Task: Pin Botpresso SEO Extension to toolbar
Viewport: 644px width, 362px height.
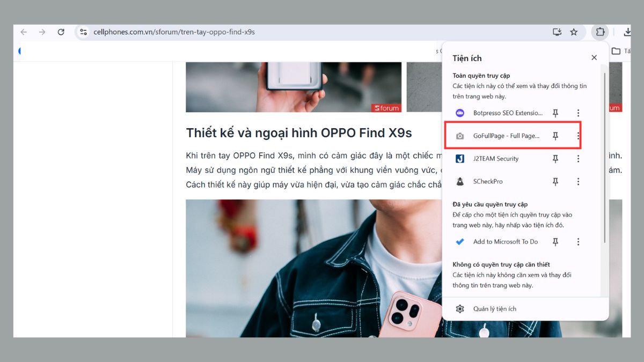Action: [555, 113]
